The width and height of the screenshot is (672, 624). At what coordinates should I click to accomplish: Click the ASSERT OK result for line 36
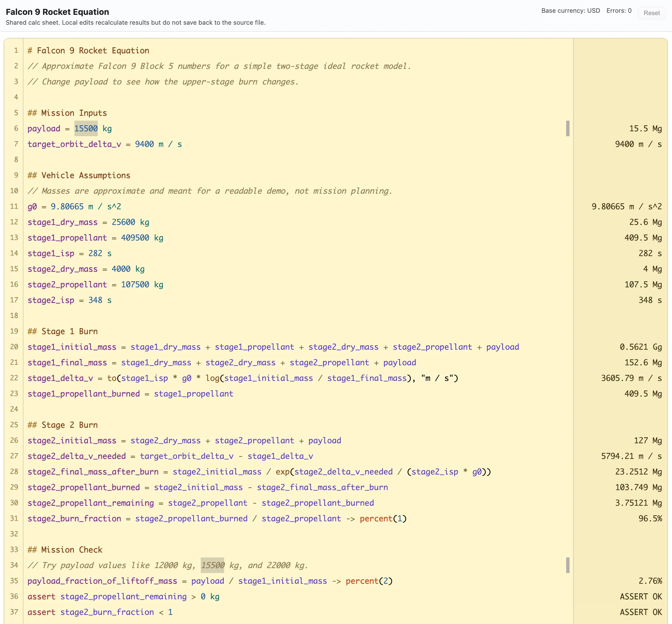point(641,597)
